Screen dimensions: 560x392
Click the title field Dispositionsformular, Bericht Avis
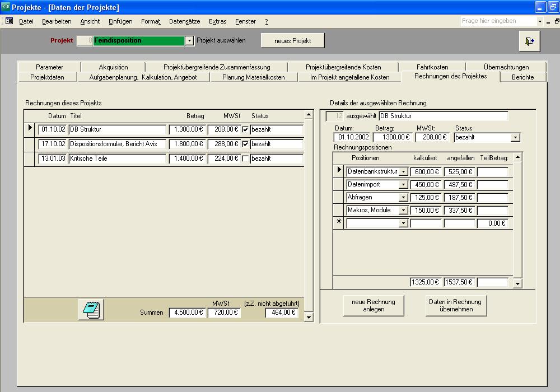pyautogui.click(x=117, y=144)
